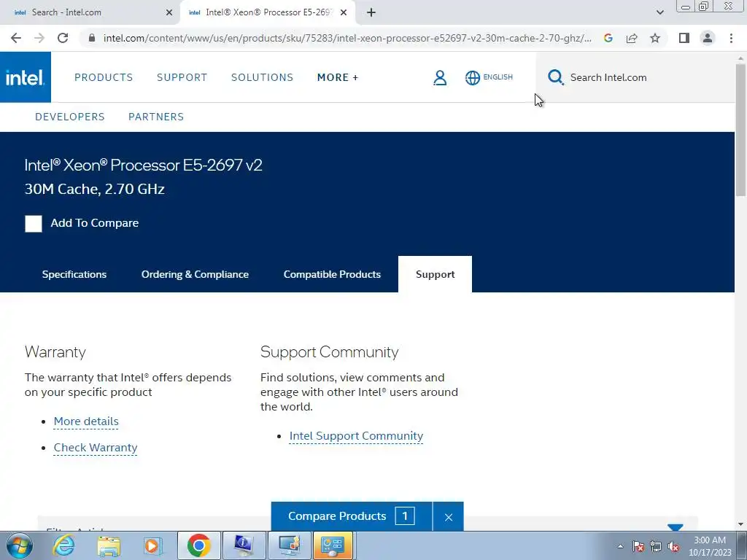The height and width of the screenshot is (560, 747).
Task: Check the Add To Compare checkbox
Action: click(34, 223)
